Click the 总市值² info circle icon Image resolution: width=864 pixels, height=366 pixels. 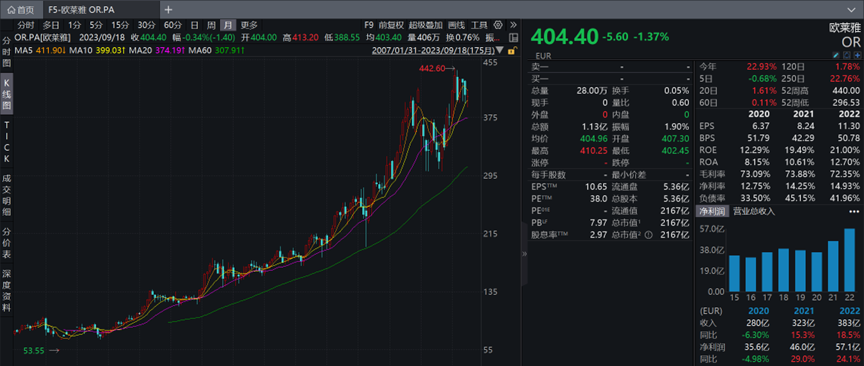[x=648, y=235]
